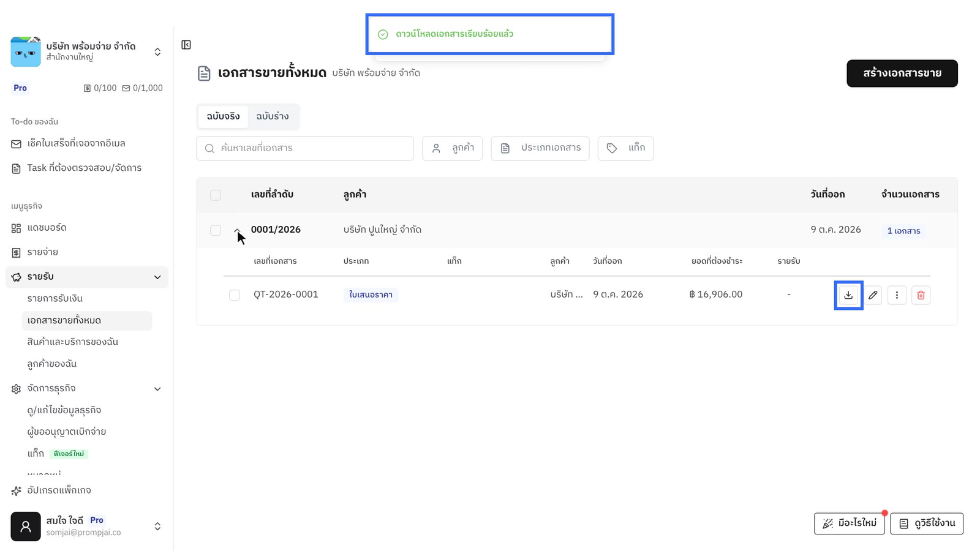The width and height of the screenshot is (980, 551).
Task: Delete document QT-2026-0001 with trash icon
Action: [x=921, y=295]
